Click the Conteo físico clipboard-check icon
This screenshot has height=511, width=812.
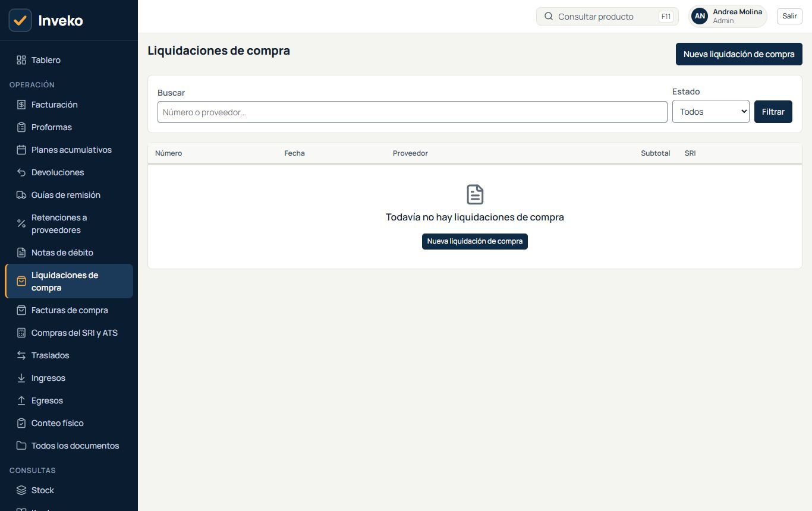21,423
